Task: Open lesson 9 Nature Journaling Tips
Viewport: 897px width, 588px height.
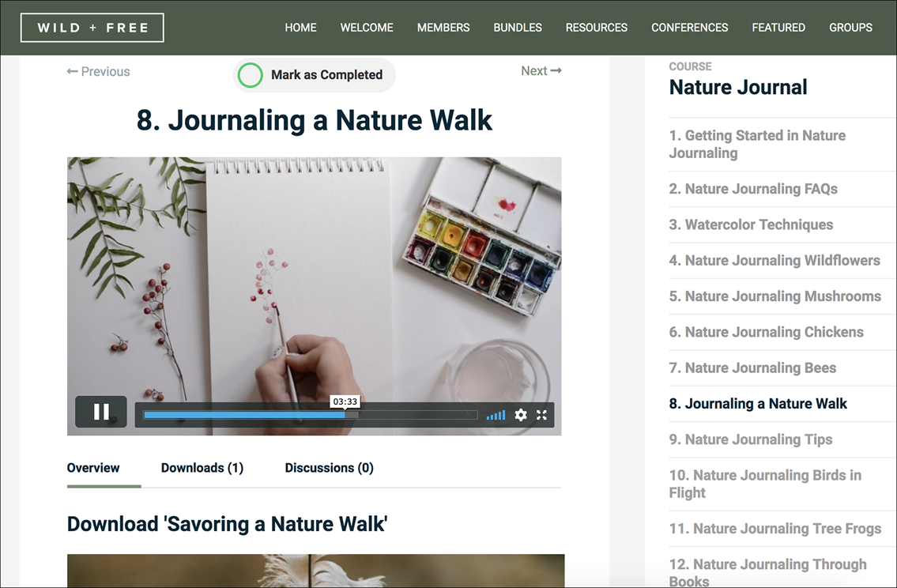Action: [x=751, y=439]
